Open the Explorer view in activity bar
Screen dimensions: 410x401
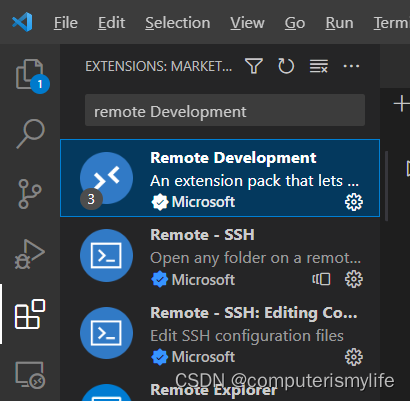click(30, 75)
